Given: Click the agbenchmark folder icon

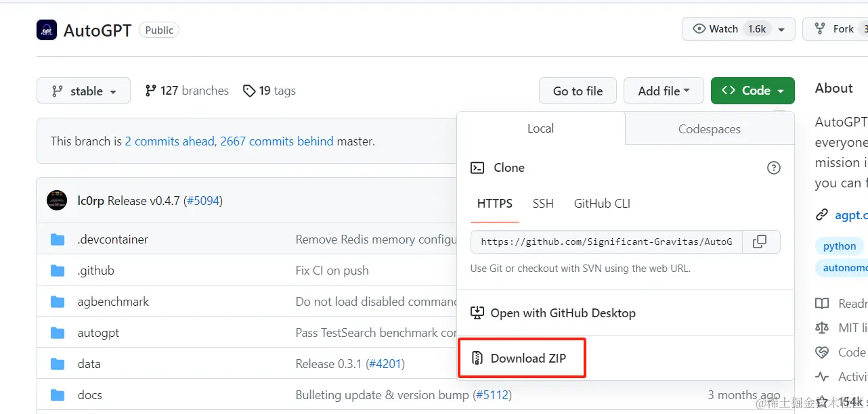Looking at the screenshot, I should coord(58,302).
